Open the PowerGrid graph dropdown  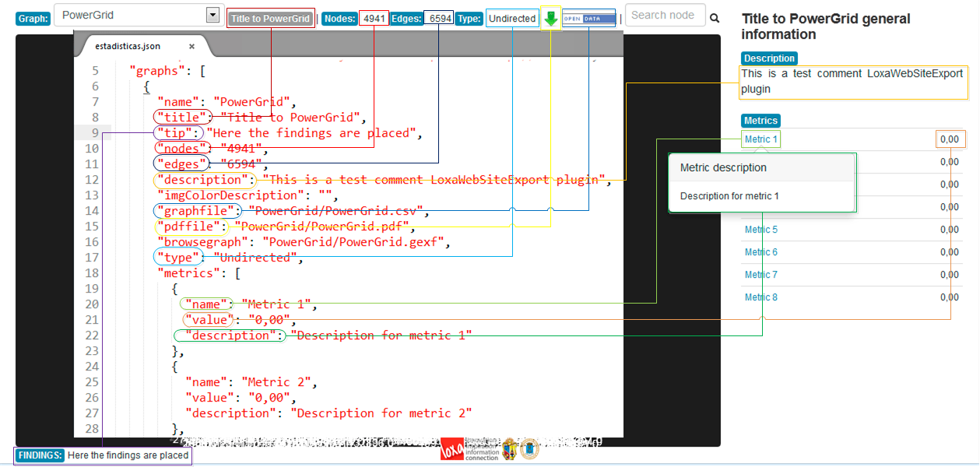tap(138, 15)
